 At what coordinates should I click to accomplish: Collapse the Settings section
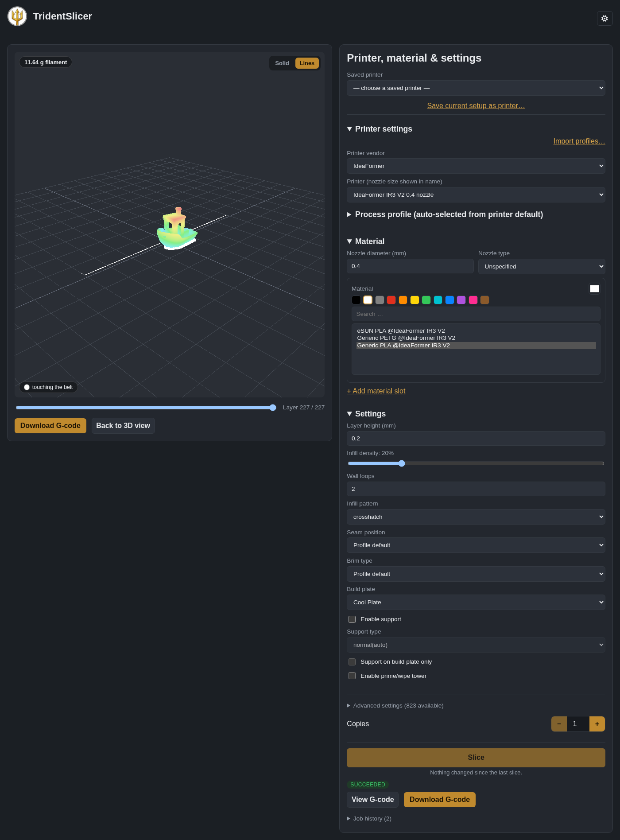pos(366,414)
